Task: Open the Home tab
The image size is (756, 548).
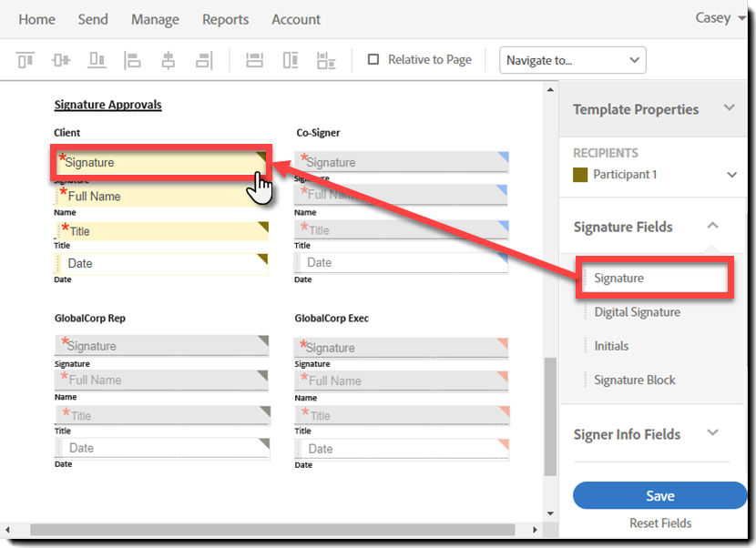Action: coord(36,19)
